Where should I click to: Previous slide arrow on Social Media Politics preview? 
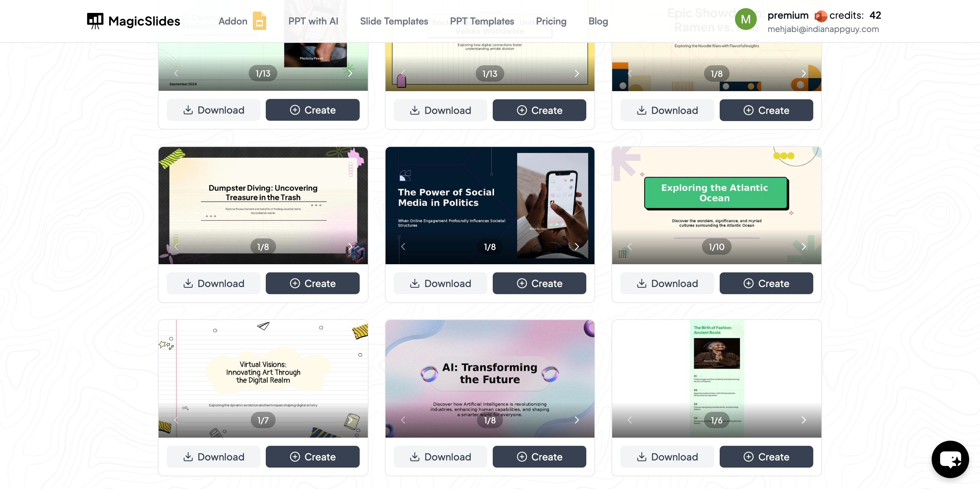click(403, 247)
